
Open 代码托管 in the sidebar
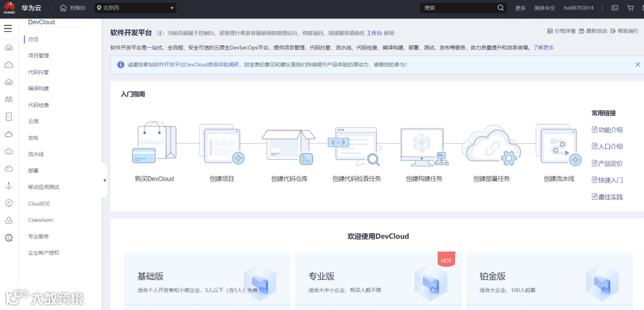point(39,72)
